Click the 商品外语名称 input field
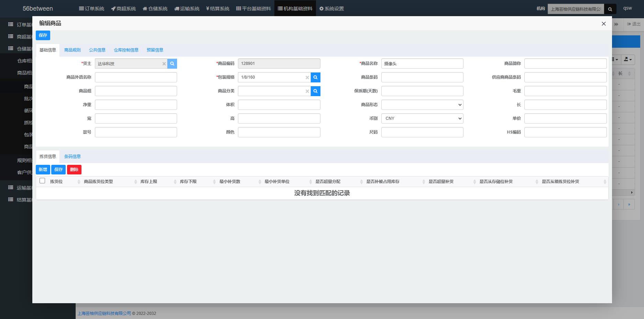Image resolution: width=644 pixels, height=319 pixels. pyautogui.click(x=136, y=77)
